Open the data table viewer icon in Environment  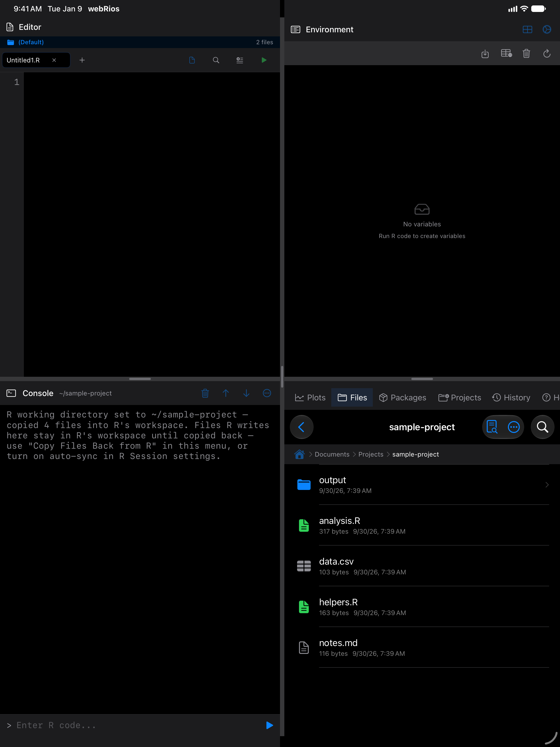pyautogui.click(x=506, y=53)
